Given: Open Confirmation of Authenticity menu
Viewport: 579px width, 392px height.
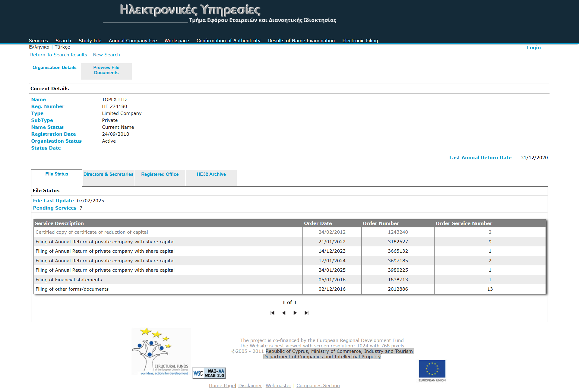Looking at the screenshot, I should click(x=229, y=40).
